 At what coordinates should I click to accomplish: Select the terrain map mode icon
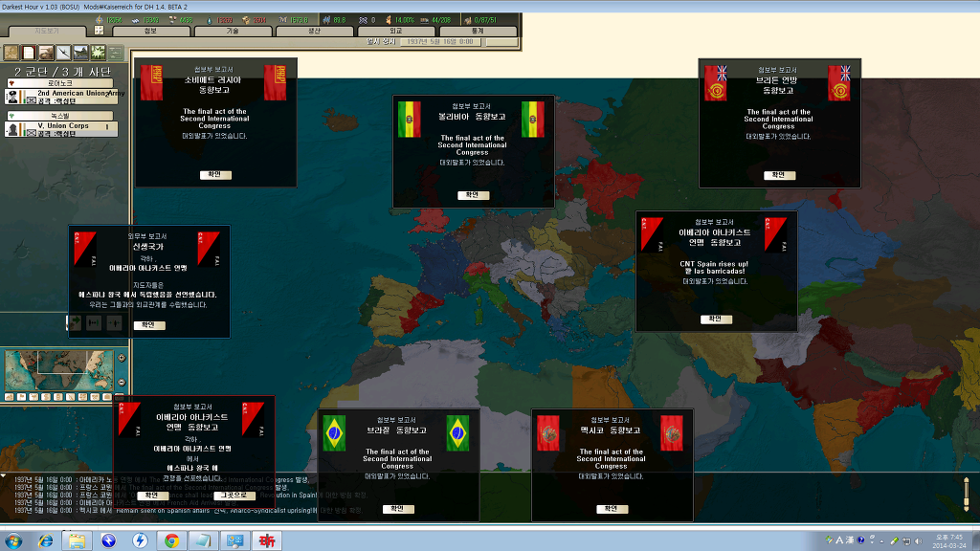11,53
